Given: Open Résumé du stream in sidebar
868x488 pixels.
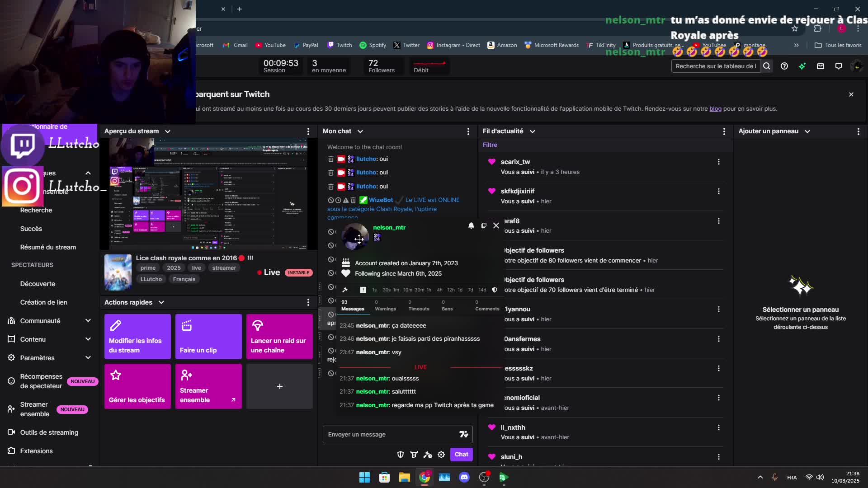Looking at the screenshot, I should click(48, 247).
